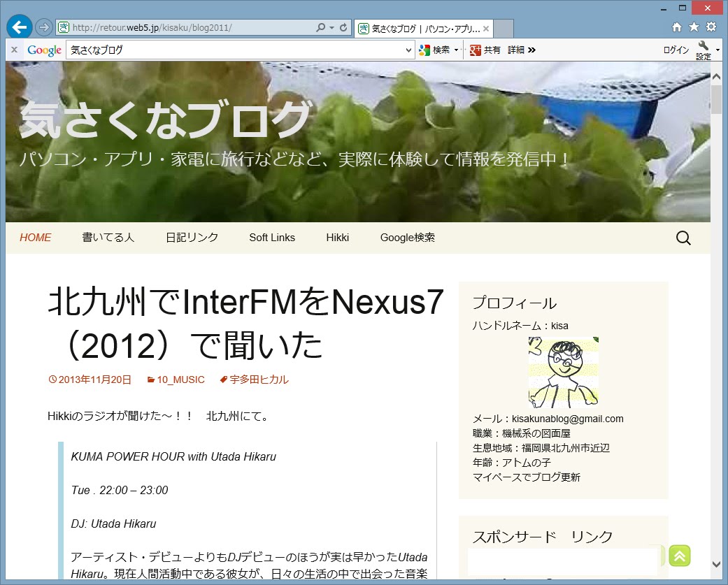Click the text マイペースでブログ更新
728x585 pixels.
pos(526,477)
